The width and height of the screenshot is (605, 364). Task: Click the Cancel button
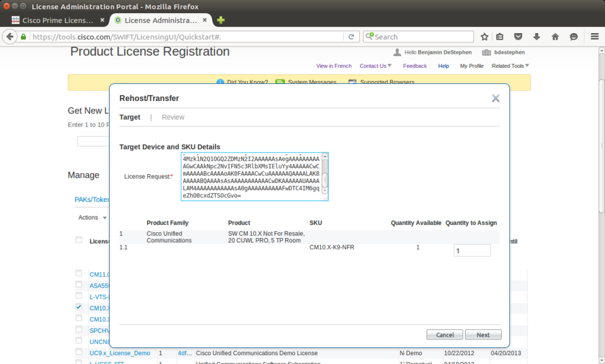[444, 334]
